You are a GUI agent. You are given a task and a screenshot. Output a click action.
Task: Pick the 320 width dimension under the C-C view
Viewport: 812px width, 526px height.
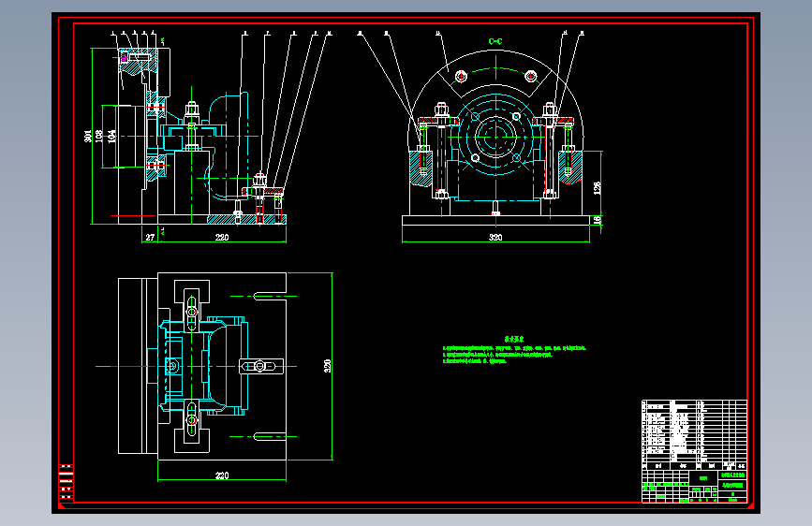495,237
